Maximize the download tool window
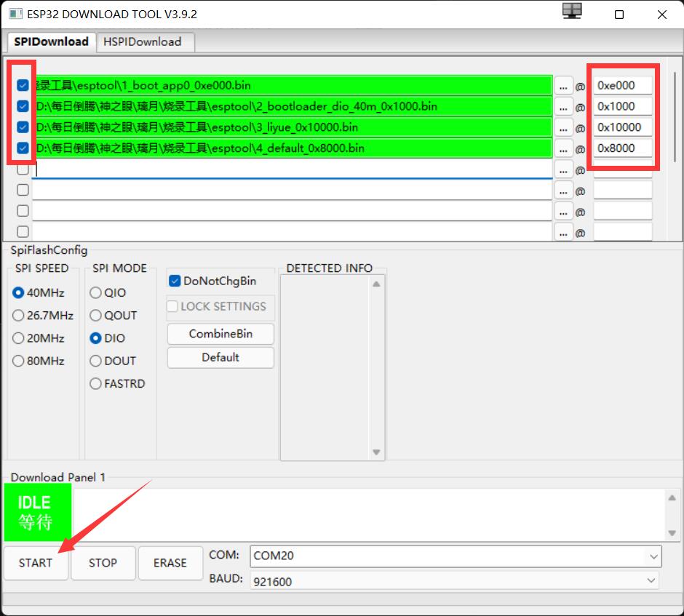684x616 pixels. point(619,15)
